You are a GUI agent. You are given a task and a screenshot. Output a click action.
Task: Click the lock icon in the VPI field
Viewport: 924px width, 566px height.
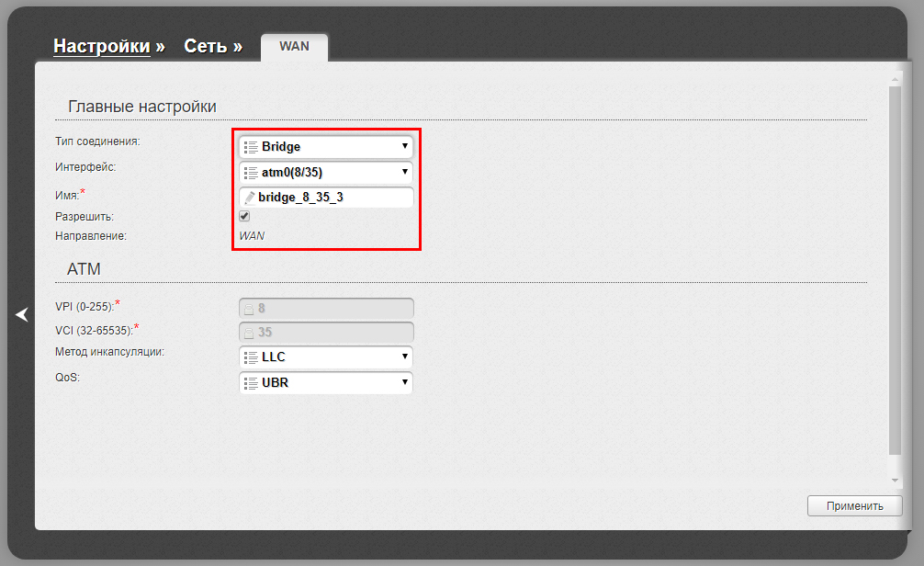249,309
